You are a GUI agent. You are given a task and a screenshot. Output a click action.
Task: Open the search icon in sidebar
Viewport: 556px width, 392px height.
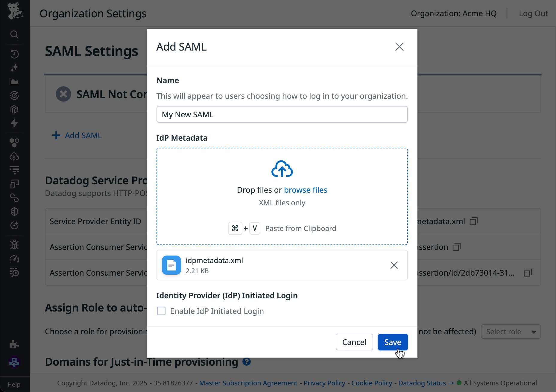click(14, 35)
